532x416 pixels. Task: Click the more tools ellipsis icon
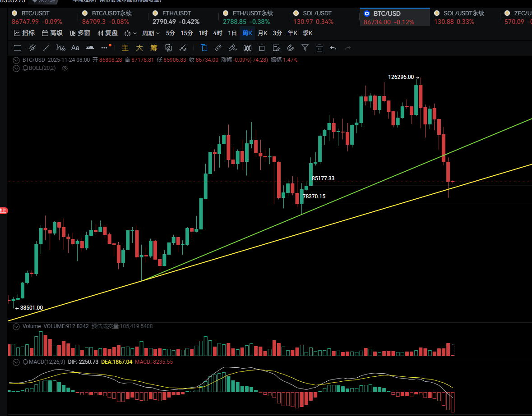(x=104, y=48)
